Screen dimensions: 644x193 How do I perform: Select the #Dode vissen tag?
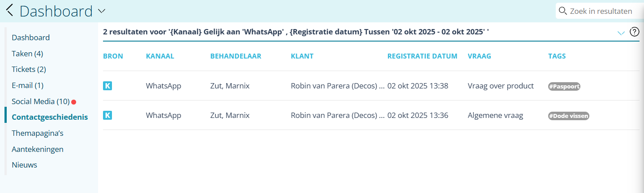569,116
